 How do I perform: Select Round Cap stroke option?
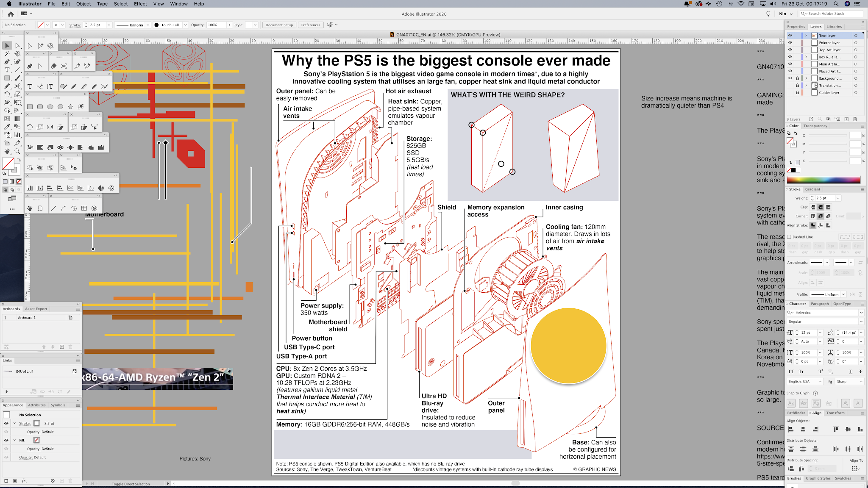[821, 207]
